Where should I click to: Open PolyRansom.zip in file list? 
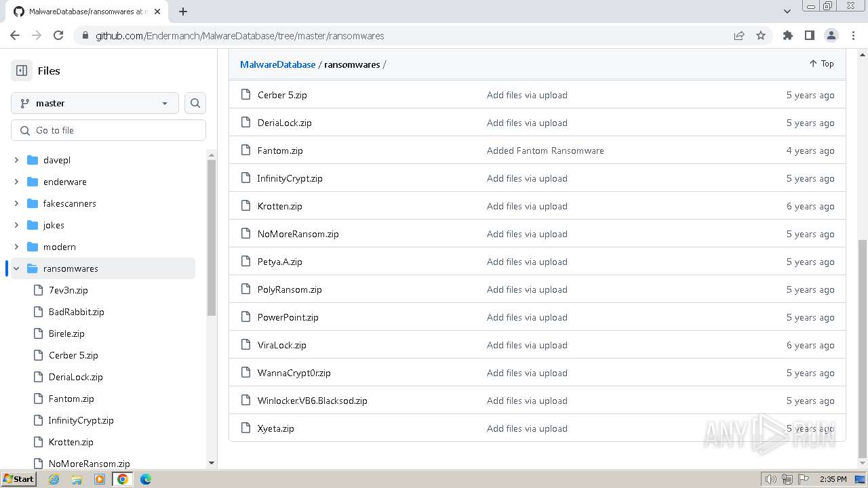290,289
